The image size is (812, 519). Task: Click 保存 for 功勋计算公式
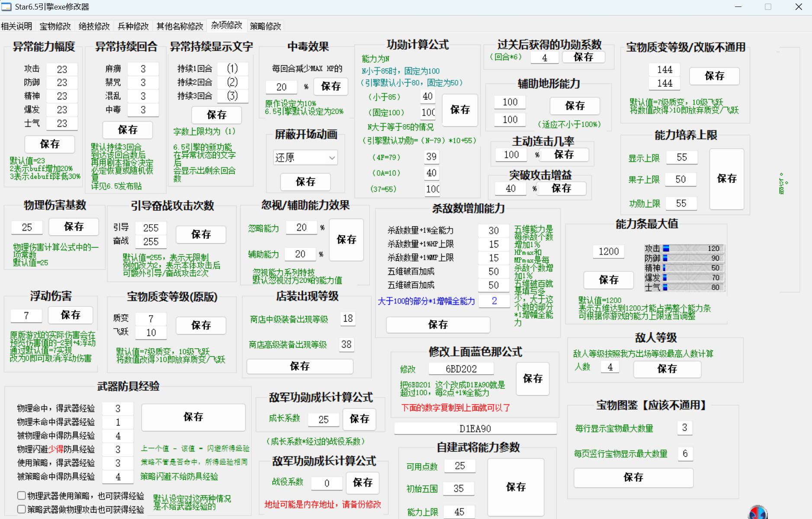tap(460, 110)
